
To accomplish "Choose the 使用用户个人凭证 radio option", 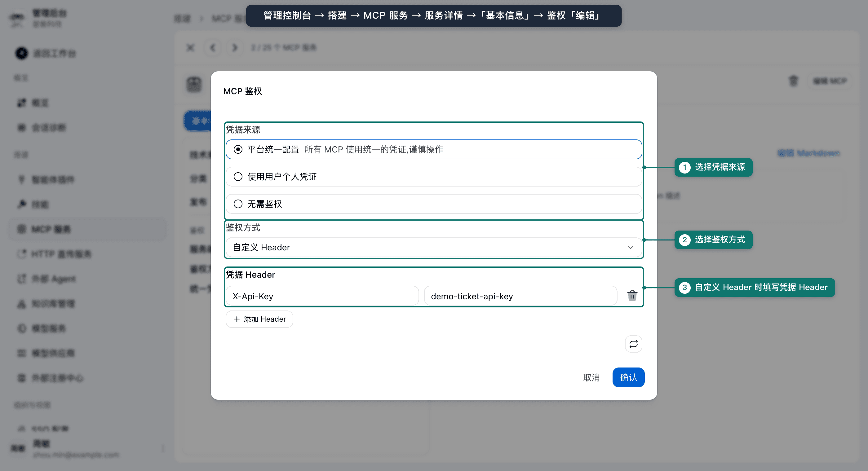I will pyautogui.click(x=433, y=177).
